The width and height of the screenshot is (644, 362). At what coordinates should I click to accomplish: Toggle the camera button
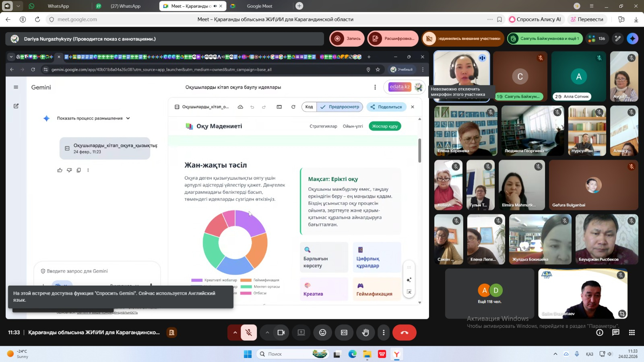(x=281, y=333)
